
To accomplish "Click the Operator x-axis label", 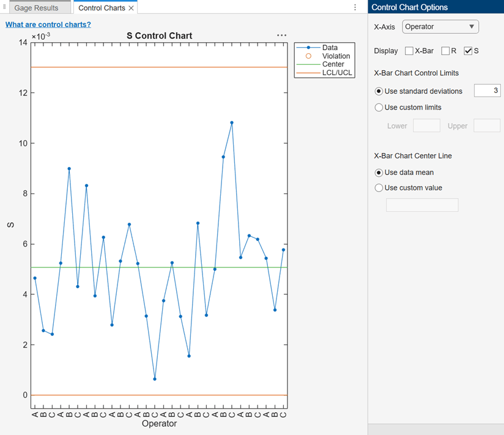I will click(160, 424).
